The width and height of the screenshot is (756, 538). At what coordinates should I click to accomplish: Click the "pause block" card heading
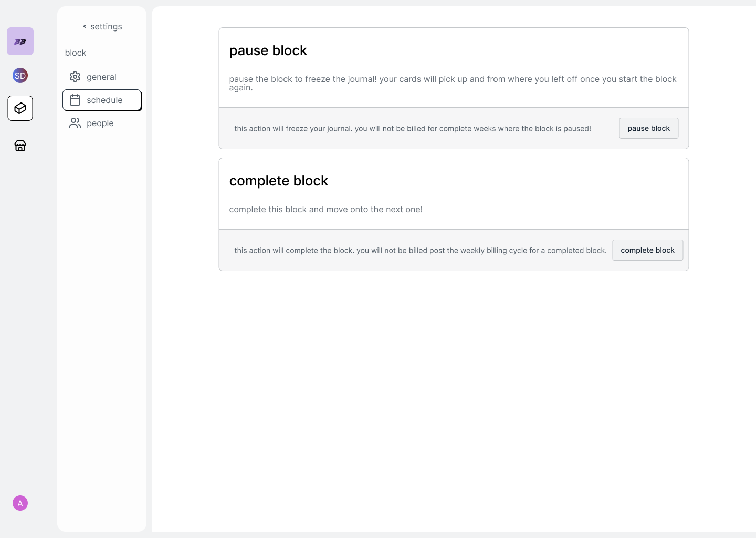click(268, 50)
